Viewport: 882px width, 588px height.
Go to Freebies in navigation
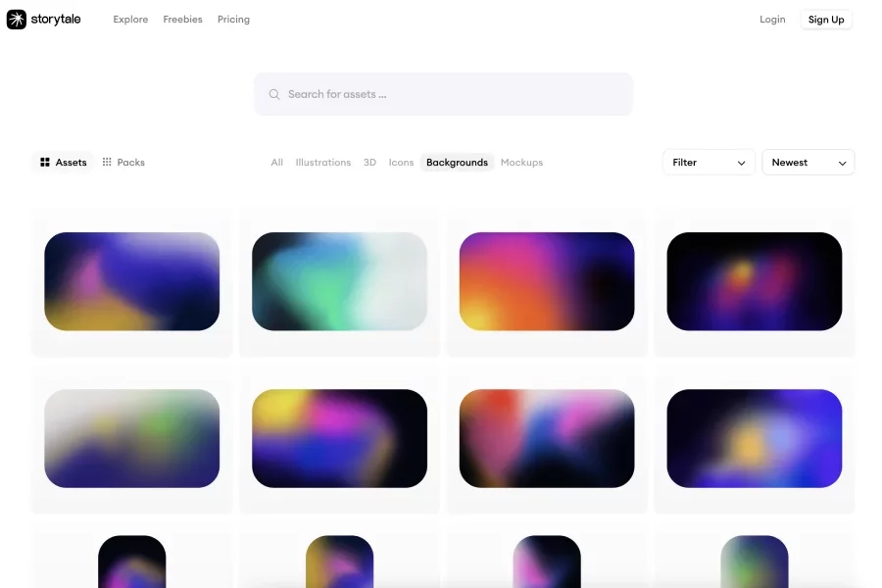click(182, 20)
